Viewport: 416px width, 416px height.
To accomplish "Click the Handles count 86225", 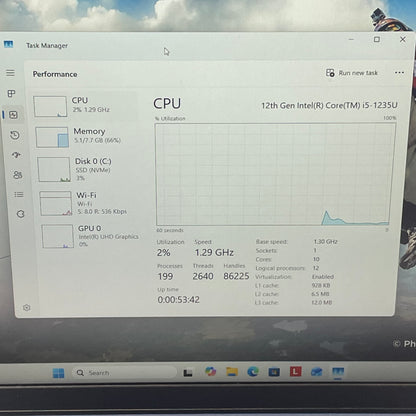I will pyautogui.click(x=236, y=276).
